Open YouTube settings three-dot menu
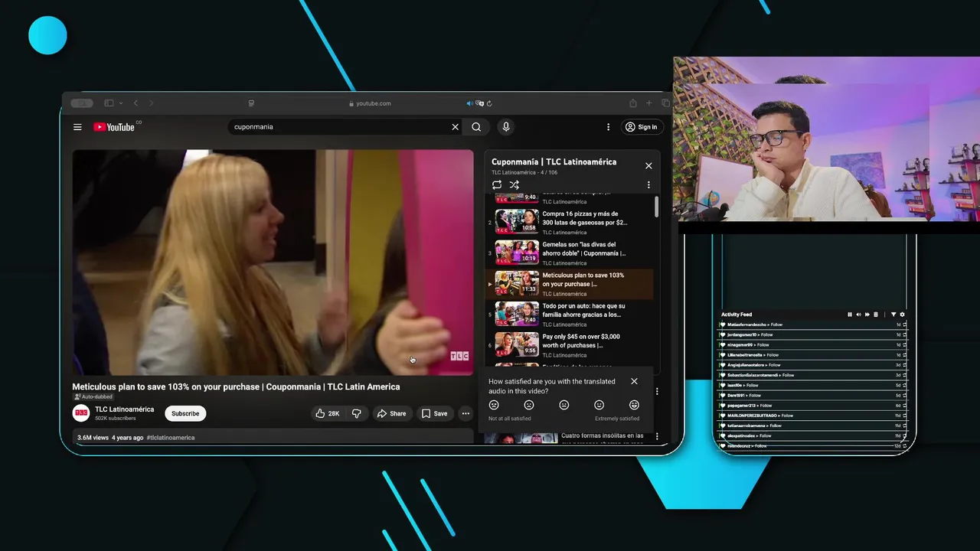 pyautogui.click(x=609, y=127)
